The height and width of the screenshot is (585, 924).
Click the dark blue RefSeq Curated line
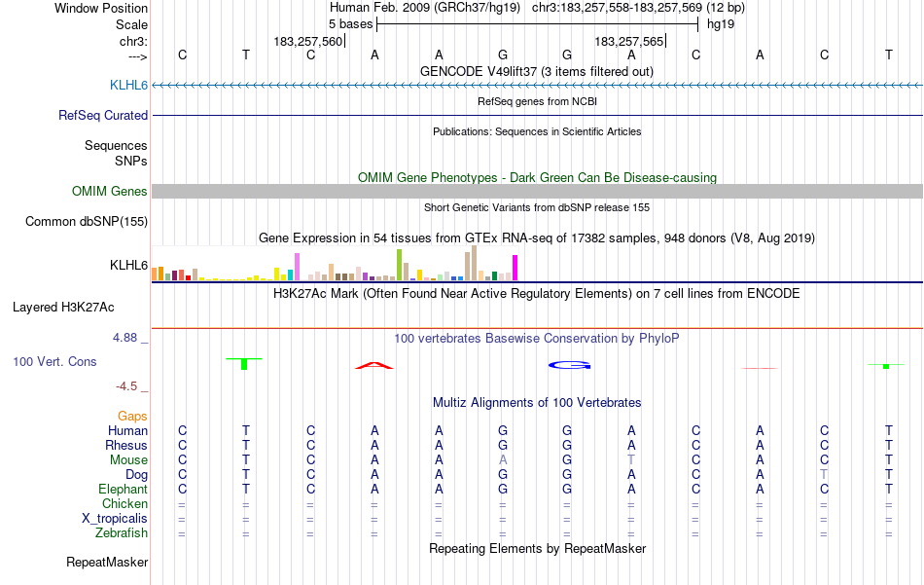click(537, 115)
